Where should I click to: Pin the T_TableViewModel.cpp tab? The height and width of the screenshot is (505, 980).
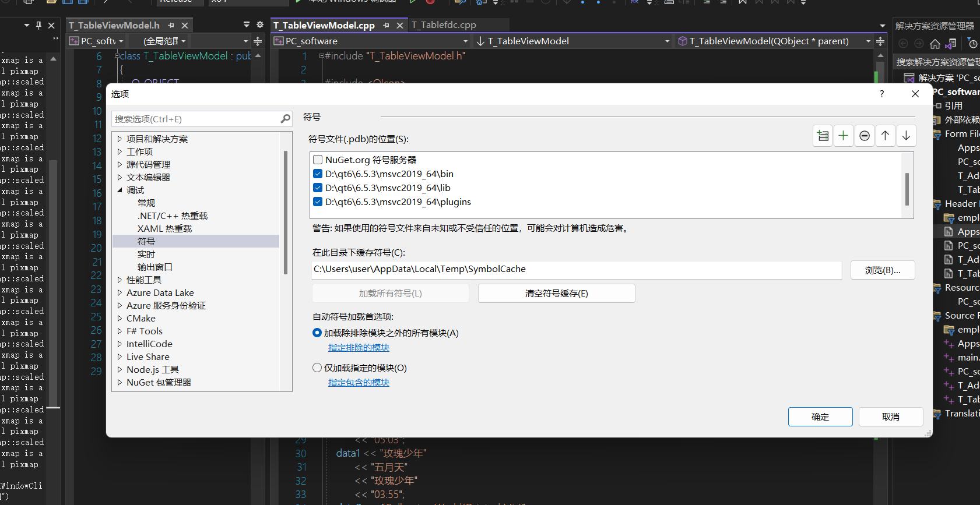click(x=386, y=26)
